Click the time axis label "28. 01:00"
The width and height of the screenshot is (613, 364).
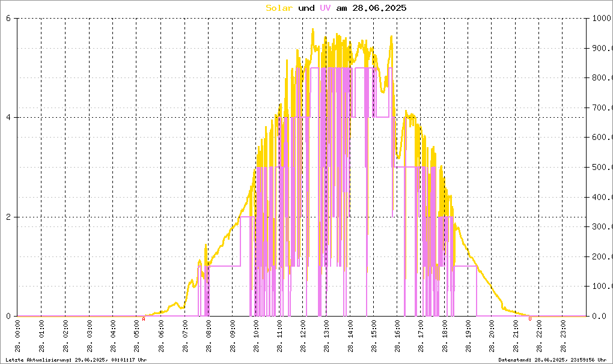point(41,336)
